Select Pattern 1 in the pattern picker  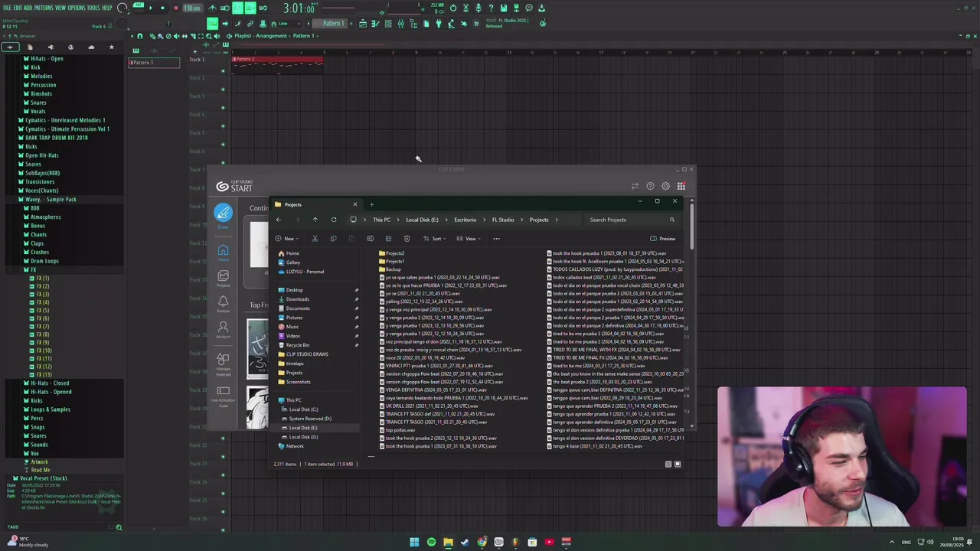click(x=154, y=63)
